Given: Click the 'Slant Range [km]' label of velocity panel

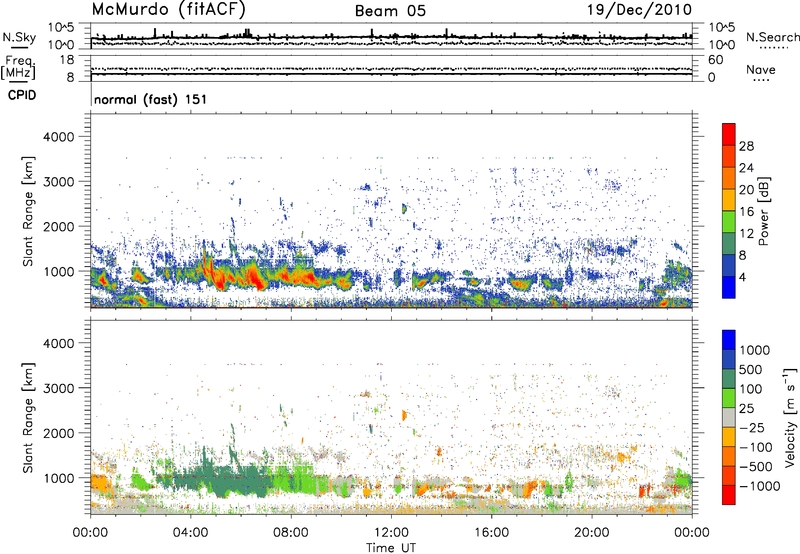Looking at the screenshot, I should (28, 417).
